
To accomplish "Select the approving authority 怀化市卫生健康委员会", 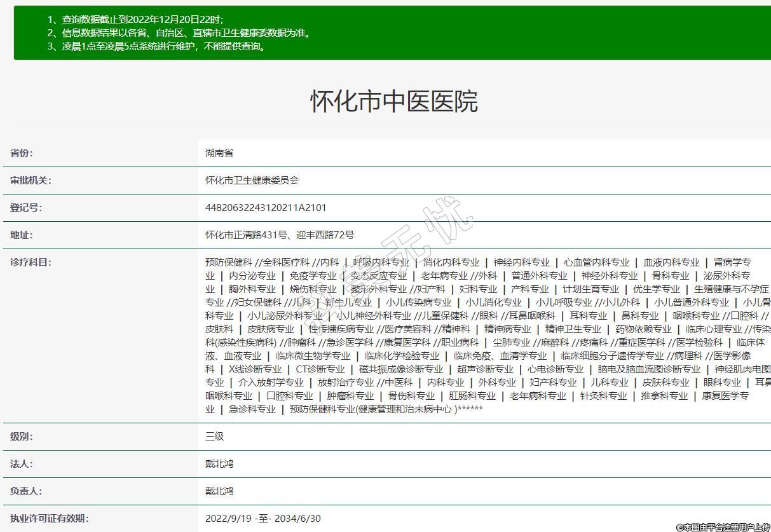I will tap(252, 181).
